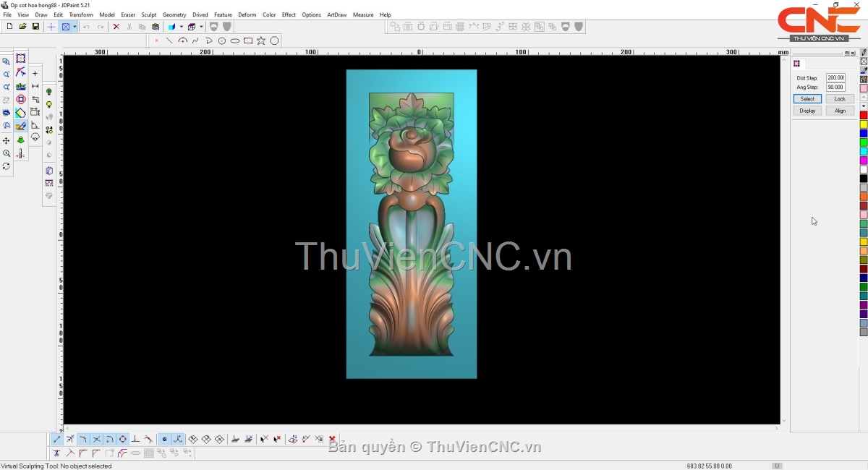Click the yellow light bulb icon
The width and height of the screenshot is (868, 470).
(49, 105)
